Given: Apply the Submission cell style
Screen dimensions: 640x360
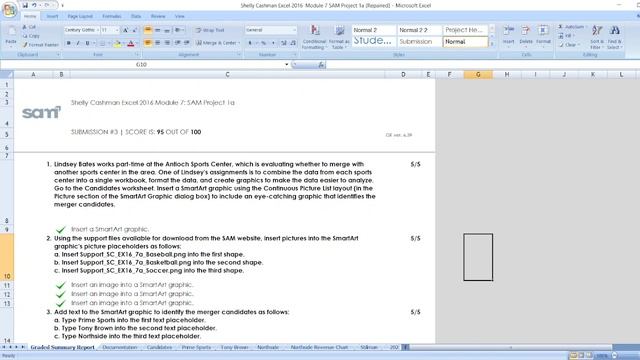Looking at the screenshot, I should coord(419,42).
